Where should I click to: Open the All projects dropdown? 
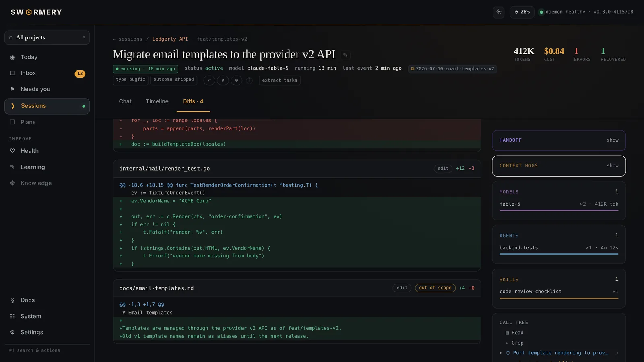point(47,37)
